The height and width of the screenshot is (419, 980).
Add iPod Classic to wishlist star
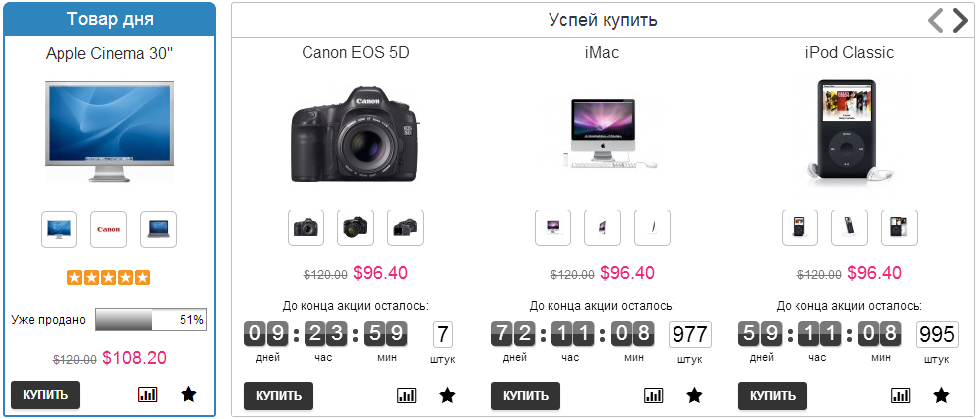941,396
